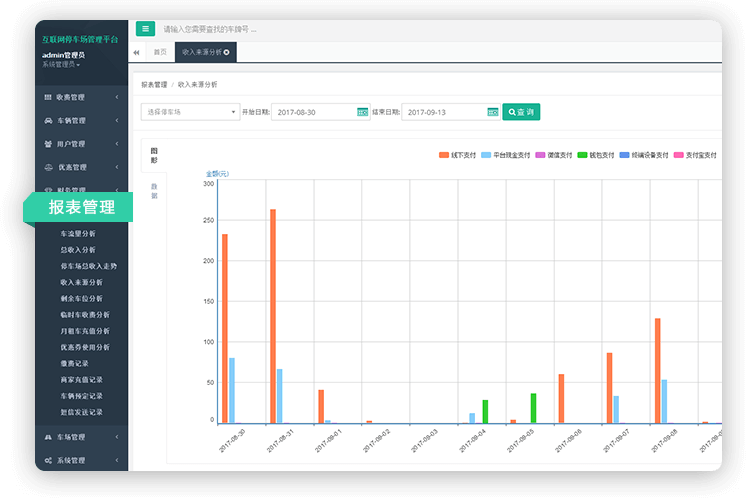This screenshot has width=746, height=498.
Task: Open 车辆预定记录 in the sidebar
Action: pos(81,396)
